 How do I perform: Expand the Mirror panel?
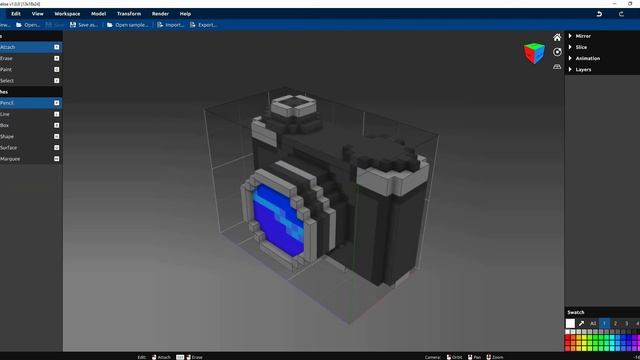point(602,36)
